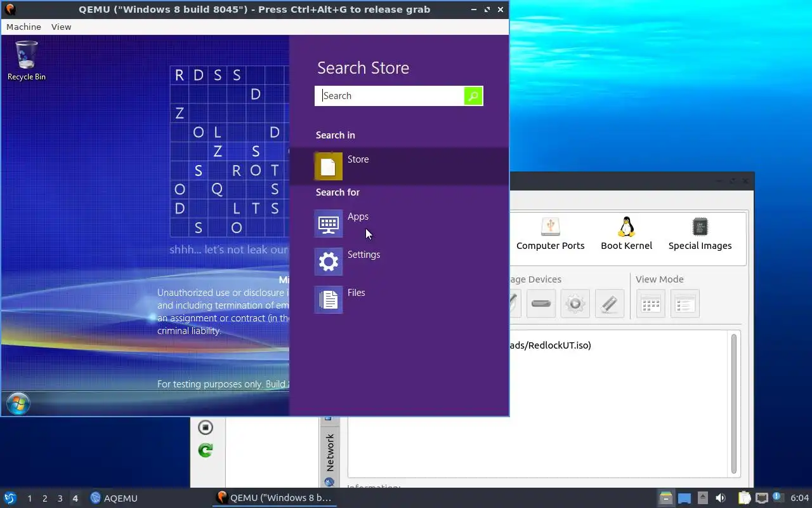This screenshot has width=812, height=508.
Task: Click the file manager tray icon
Action: coord(665,498)
